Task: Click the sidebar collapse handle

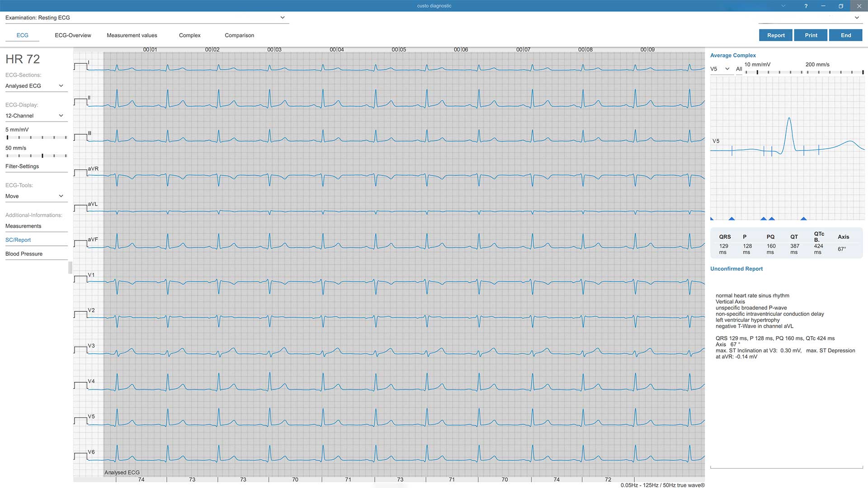Action: point(70,267)
